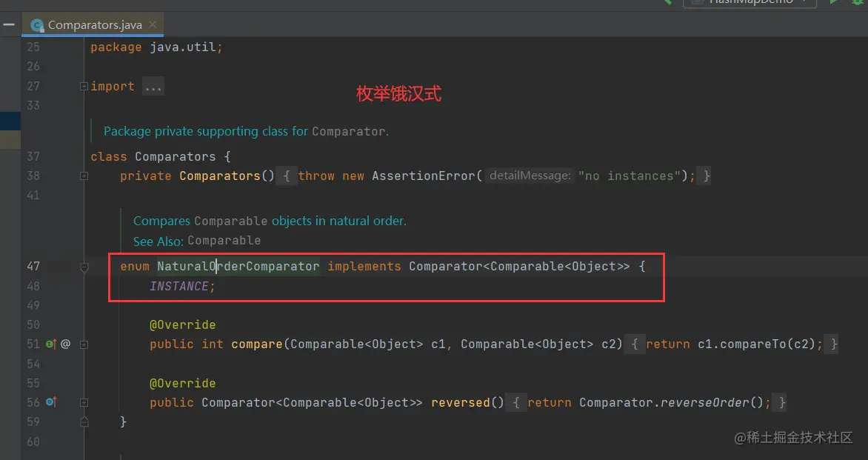Click the overrides-method gutter icon on line 56

(51, 402)
